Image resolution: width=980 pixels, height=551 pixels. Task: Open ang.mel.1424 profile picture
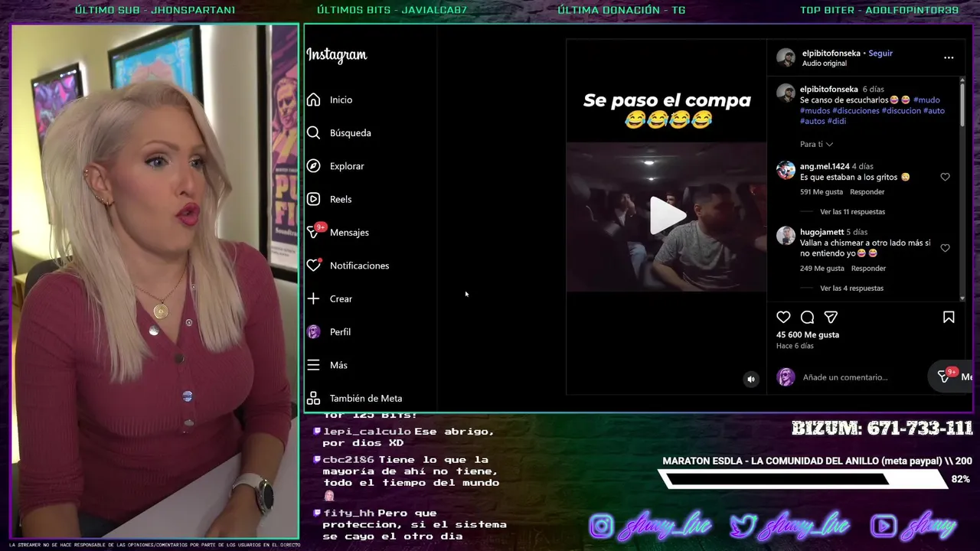click(x=786, y=170)
